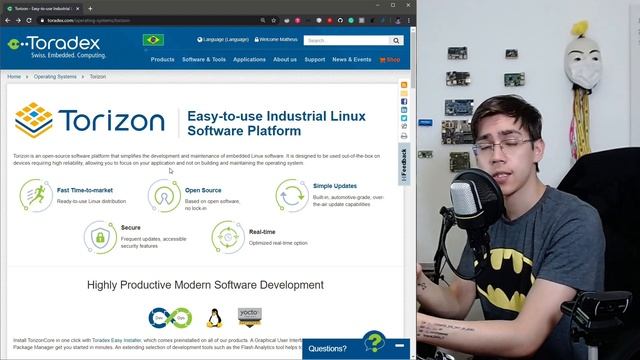
Task: Open the Software & Tools menu
Action: click(x=204, y=60)
